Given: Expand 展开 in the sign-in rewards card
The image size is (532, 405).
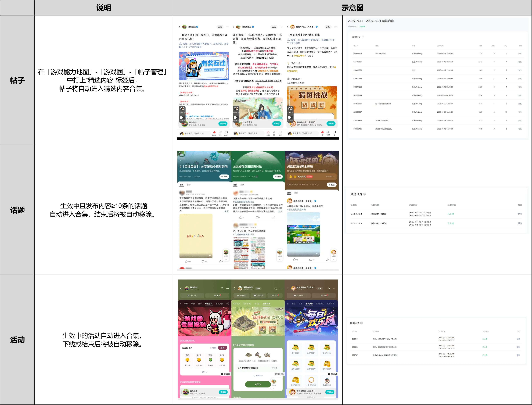Looking at the screenshot, I should coord(204,372).
